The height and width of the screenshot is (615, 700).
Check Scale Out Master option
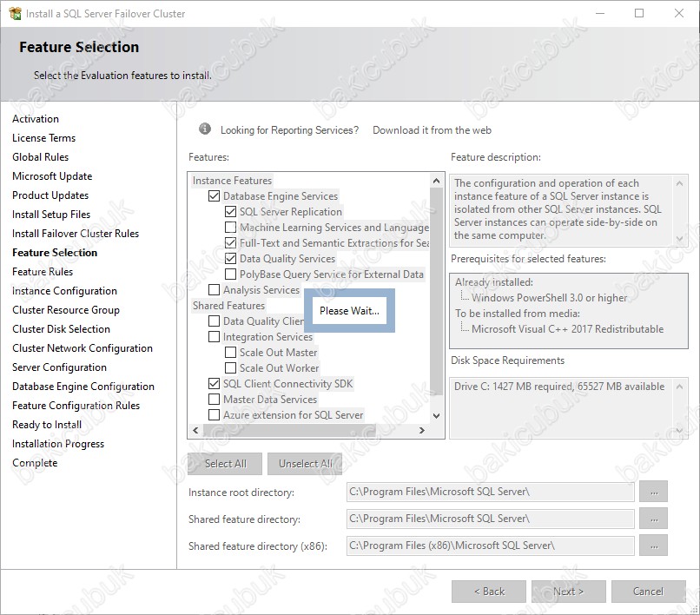click(x=230, y=353)
